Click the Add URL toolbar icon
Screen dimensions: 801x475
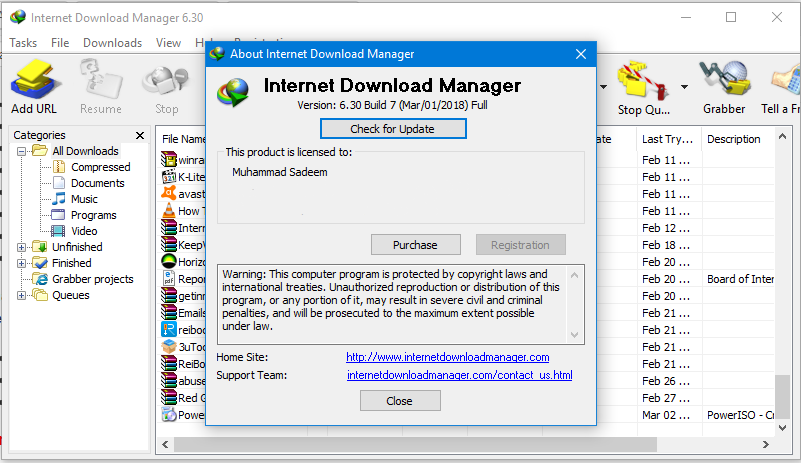point(34,80)
